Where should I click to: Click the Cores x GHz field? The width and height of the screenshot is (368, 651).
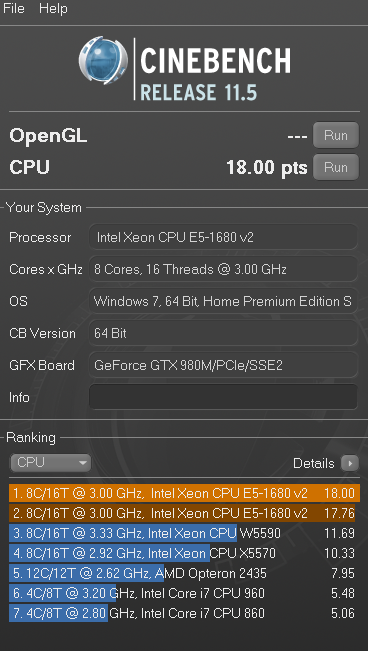(x=223, y=269)
